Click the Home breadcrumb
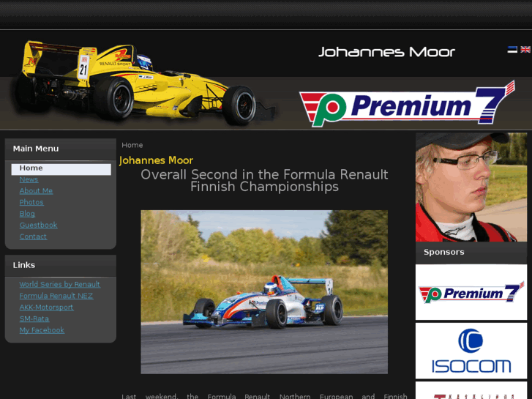This screenshot has width=532, height=399. (132, 146)
